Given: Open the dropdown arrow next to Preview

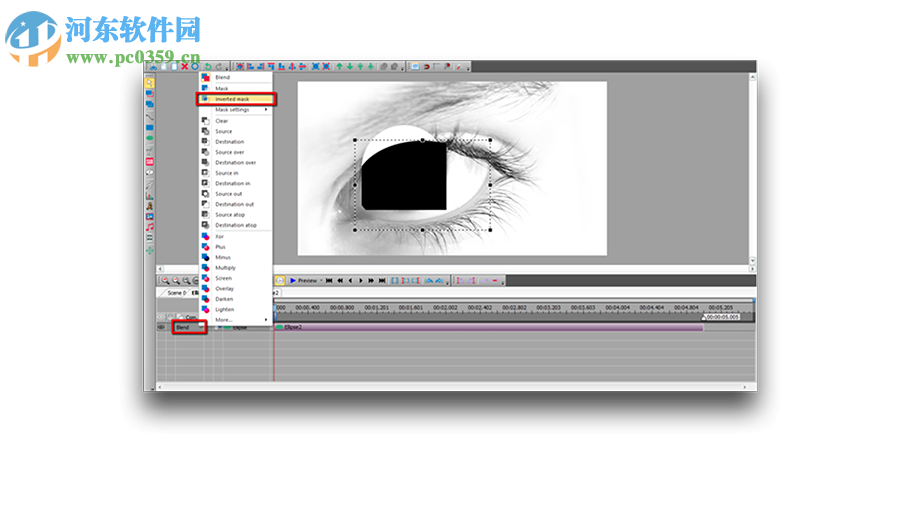Looking at the screenshot, I should [x=321, y=281].
